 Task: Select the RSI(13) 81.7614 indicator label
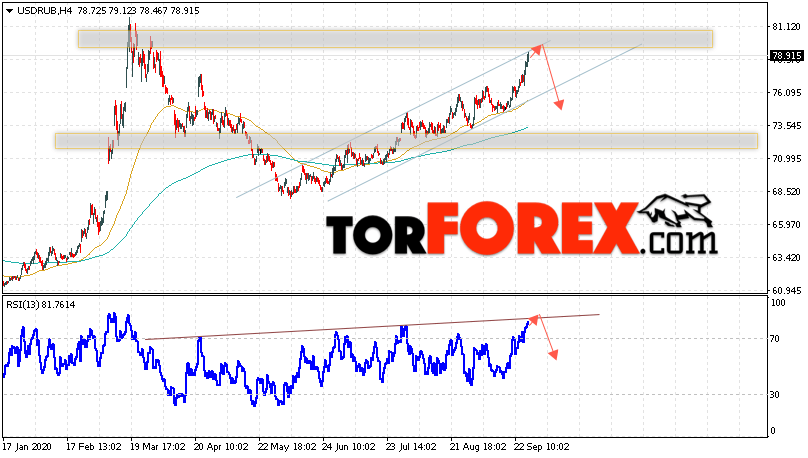pyautogui.click(x=41, y=305)
